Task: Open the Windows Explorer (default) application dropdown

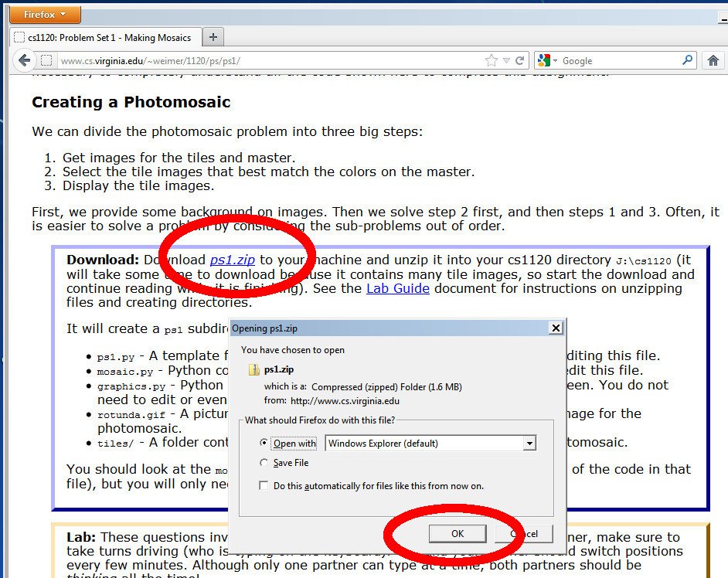Action: 430,444
